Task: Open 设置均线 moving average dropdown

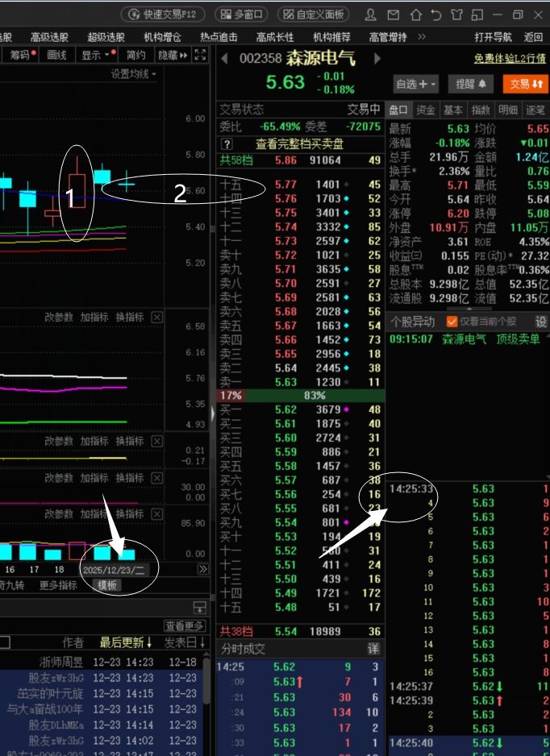Action: pos(134,74)
